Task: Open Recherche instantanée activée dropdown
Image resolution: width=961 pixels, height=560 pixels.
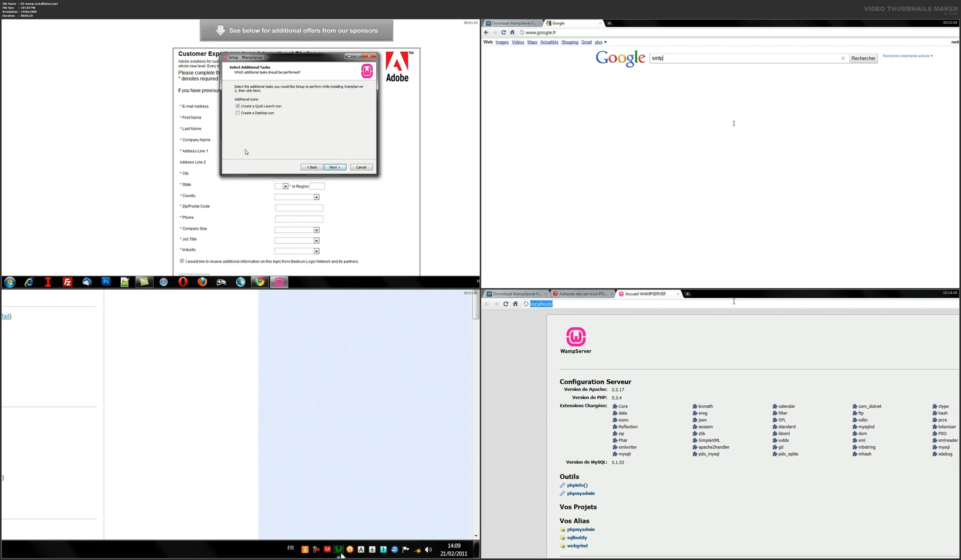Action: 908,56
